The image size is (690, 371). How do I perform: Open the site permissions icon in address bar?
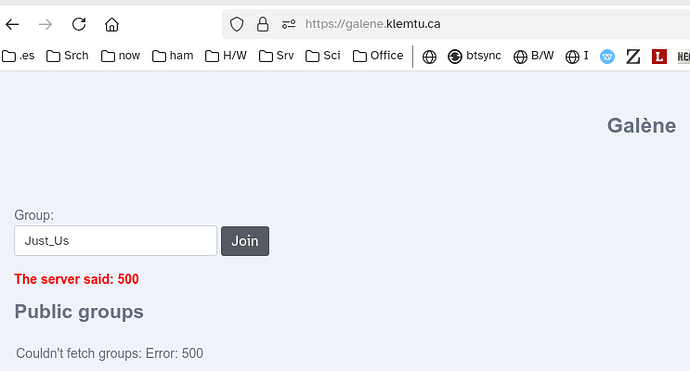point(289,24)
